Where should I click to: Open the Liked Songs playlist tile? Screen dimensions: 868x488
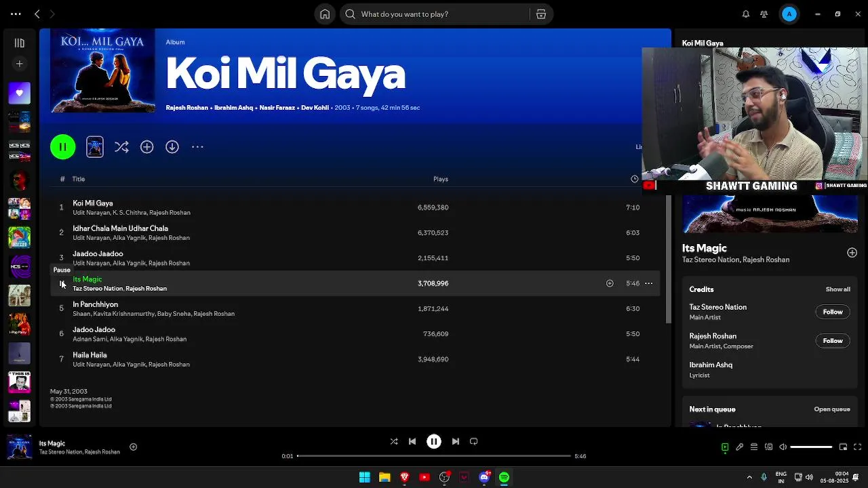click(20, 93)
